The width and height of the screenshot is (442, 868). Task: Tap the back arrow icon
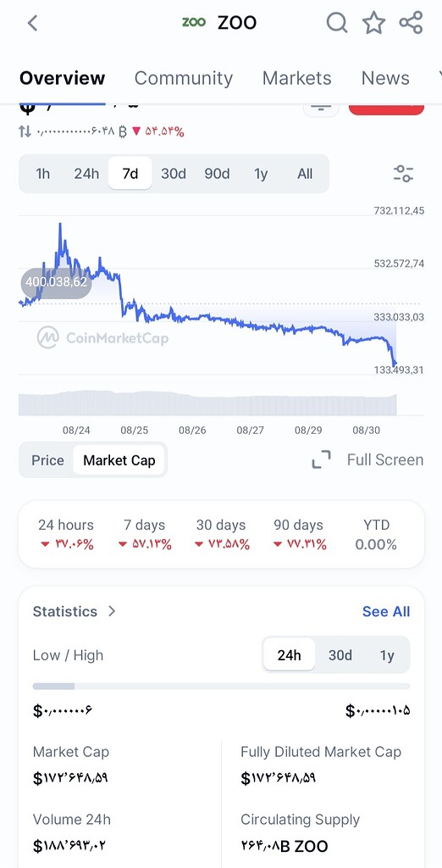[x=33, y=23]
